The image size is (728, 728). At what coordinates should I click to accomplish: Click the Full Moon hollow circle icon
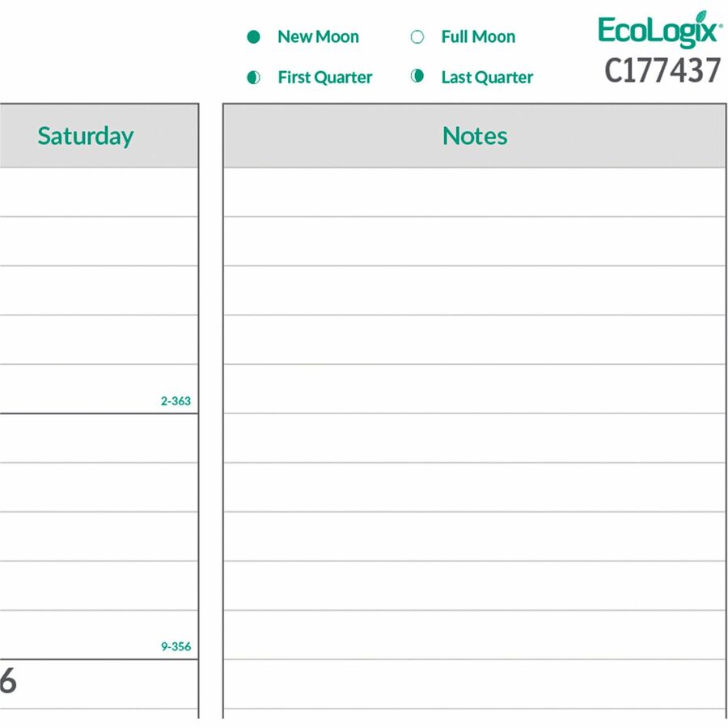(x=417, y=36)
